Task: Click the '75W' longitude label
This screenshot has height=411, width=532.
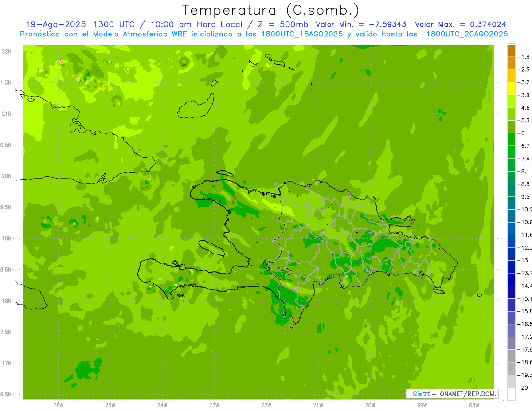Action: (110, 406)
